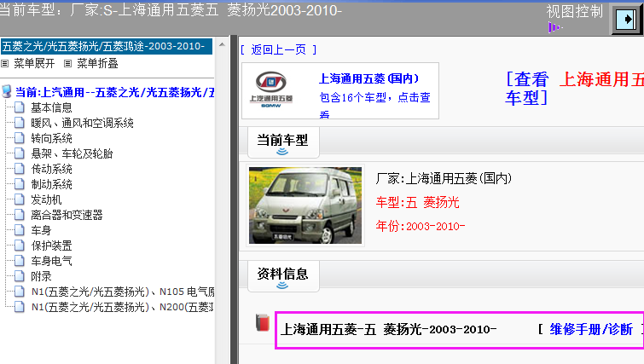Click 车型:五 菱扬光 text

click(x=417, y=202)
